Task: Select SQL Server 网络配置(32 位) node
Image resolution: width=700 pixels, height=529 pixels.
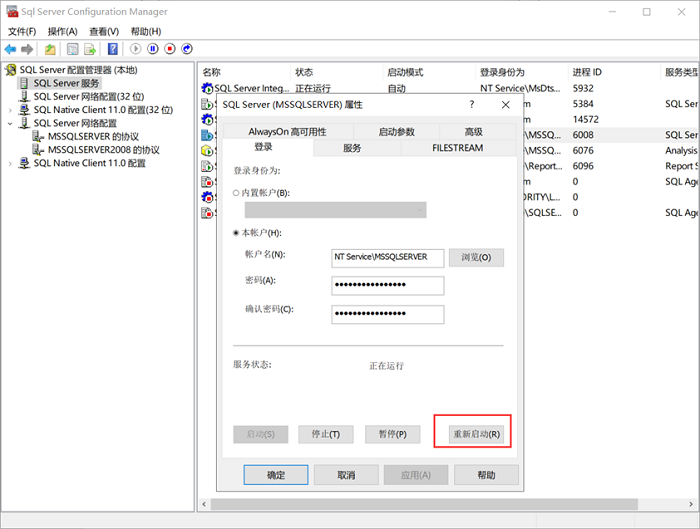Action: (89, 96)
